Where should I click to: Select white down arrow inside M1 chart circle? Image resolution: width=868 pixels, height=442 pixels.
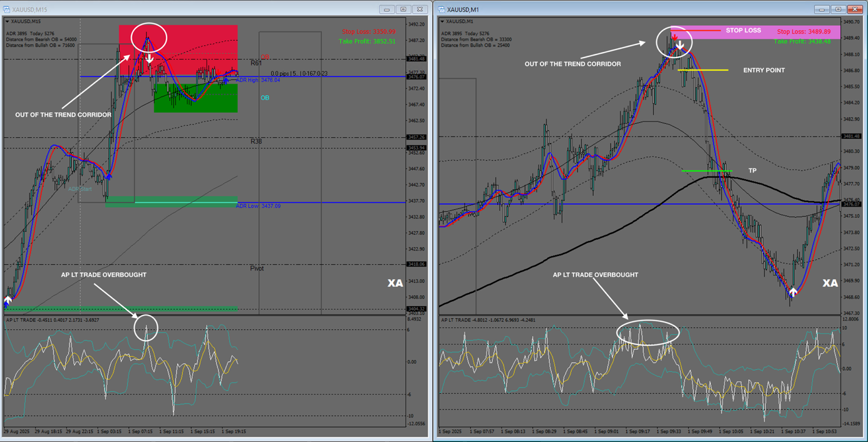point(679,46)
